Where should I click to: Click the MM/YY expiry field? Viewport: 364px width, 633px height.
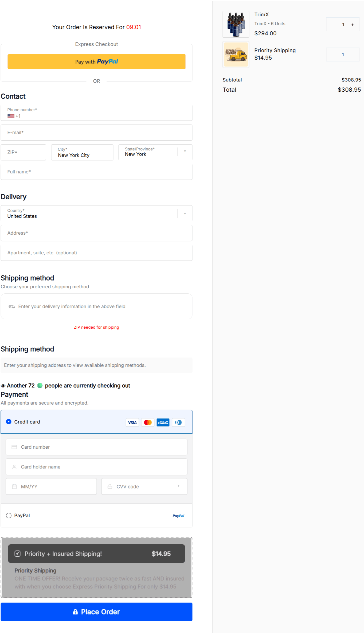click(x=51, y=487)
